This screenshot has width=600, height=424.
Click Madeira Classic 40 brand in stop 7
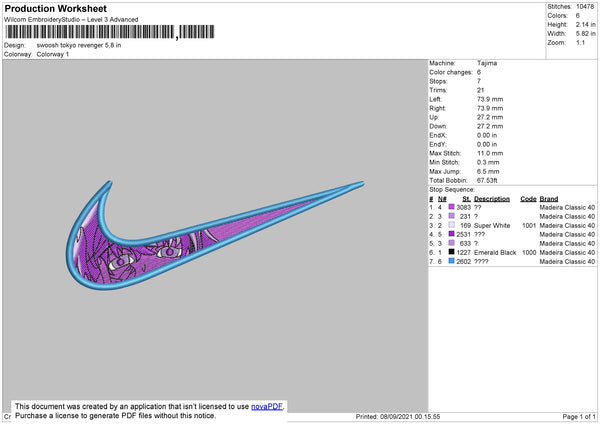(x=567, y=261)
